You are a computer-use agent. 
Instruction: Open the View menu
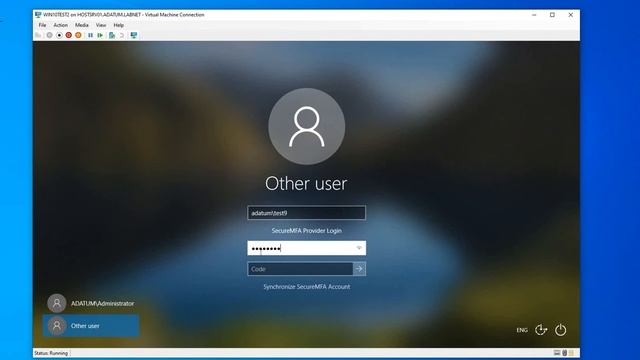101,25
